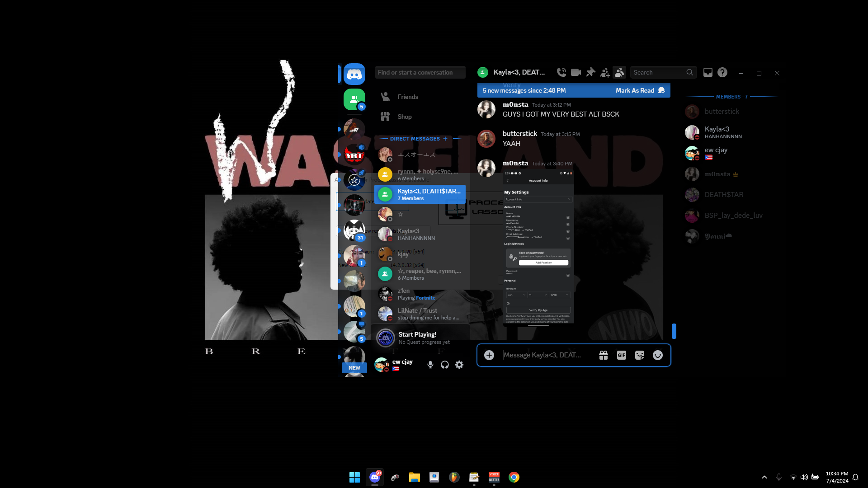Click the Discord taskbar icon
Screen dimensions: 868x488
[375, 477]
